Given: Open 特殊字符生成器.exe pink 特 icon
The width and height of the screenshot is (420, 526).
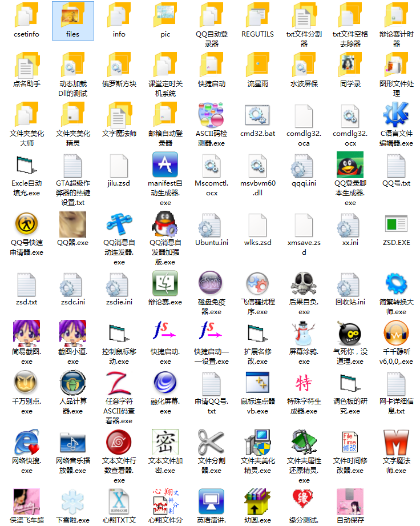Looking at the screenshot, I should 304,382.
